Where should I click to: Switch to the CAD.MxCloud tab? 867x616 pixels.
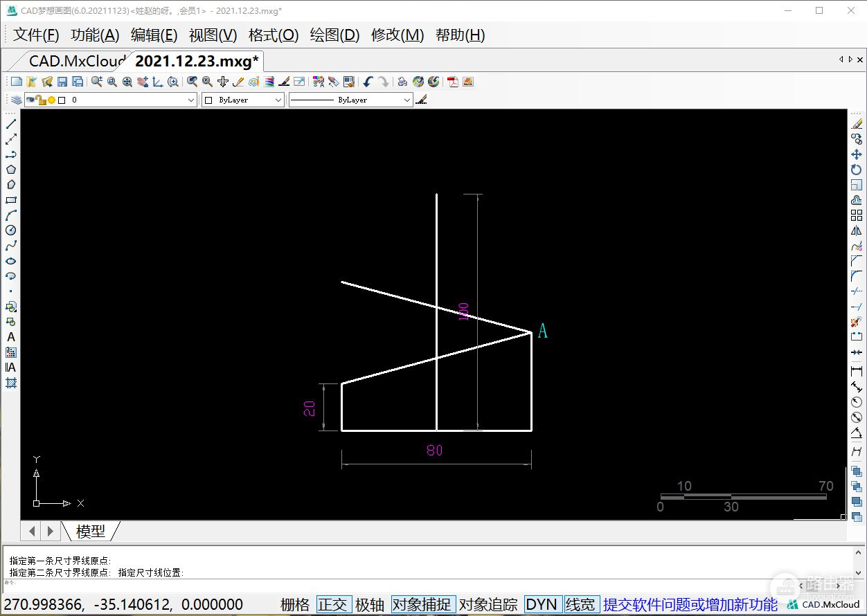click(76, 61)
